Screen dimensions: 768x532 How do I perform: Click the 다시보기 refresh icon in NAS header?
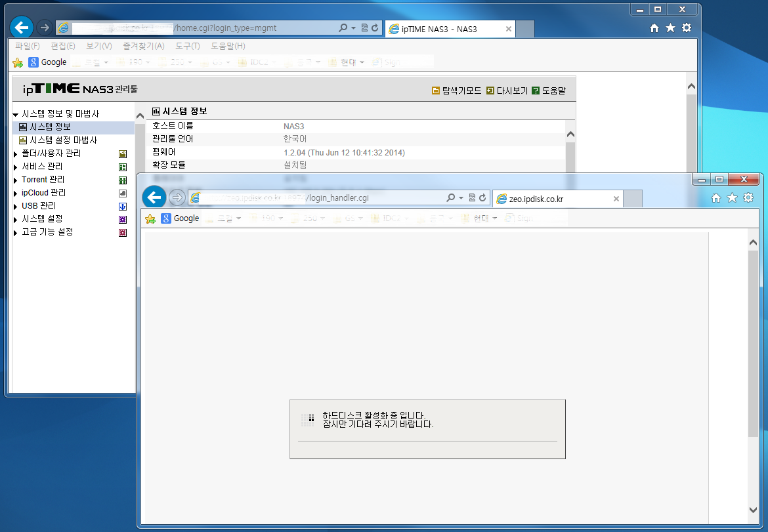click(490, 91)
